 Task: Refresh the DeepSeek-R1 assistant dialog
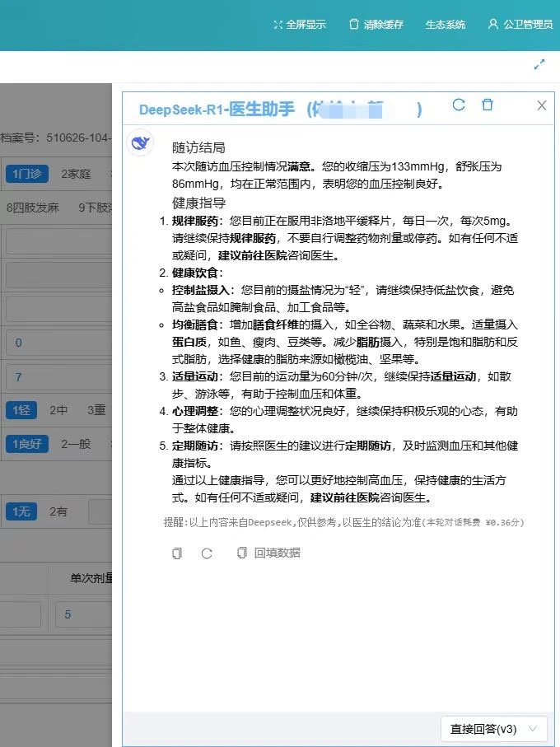tap(459, 105)
